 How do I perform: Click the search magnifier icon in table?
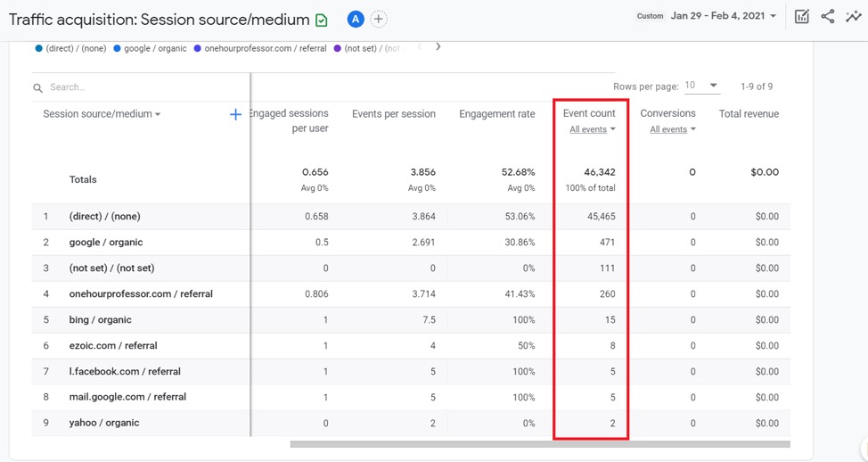point(38,88)
